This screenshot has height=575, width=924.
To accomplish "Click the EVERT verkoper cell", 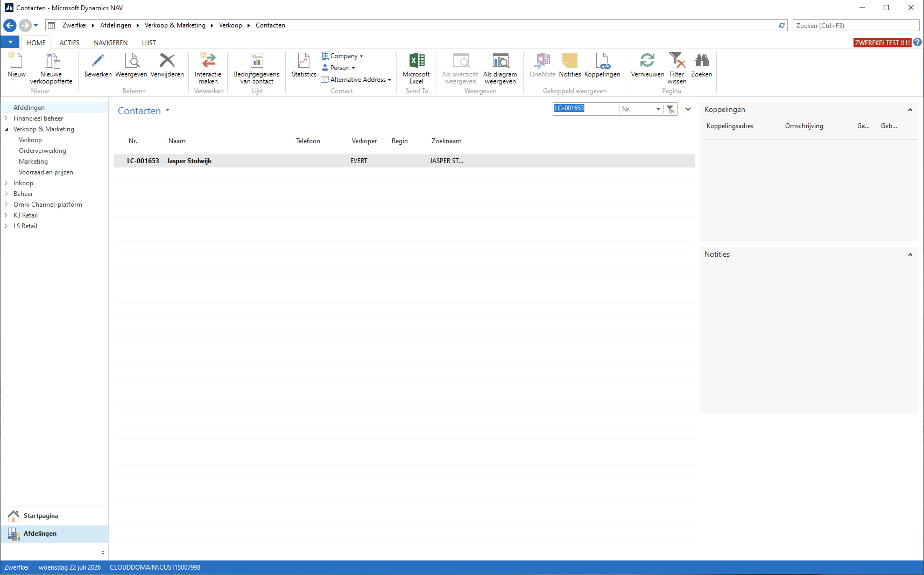I will pyautogui.click(x=359, y=161).
